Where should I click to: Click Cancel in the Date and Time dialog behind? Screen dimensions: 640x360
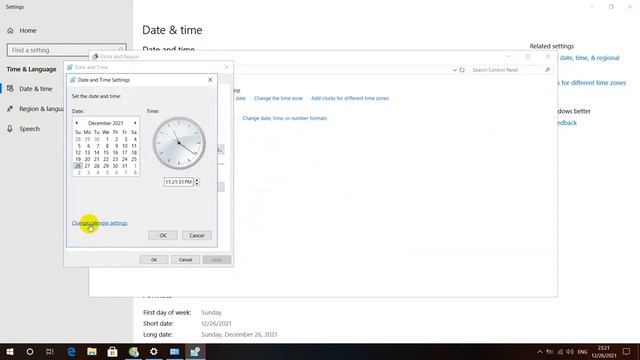185,260
